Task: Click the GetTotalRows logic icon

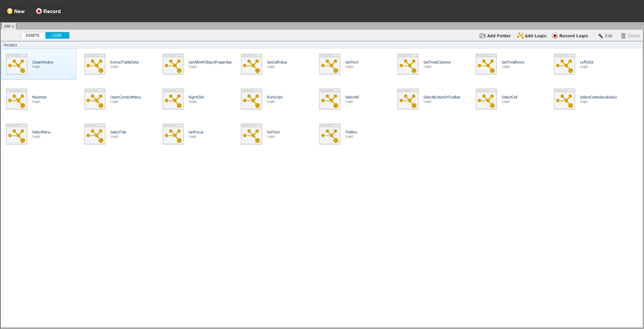Action: [486, 64]
